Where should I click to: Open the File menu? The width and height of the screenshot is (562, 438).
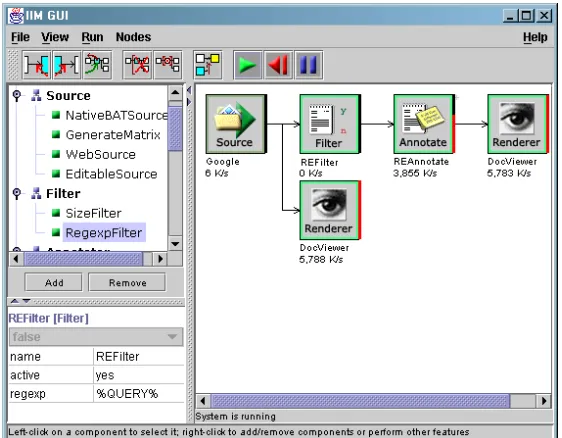(20, 37)
